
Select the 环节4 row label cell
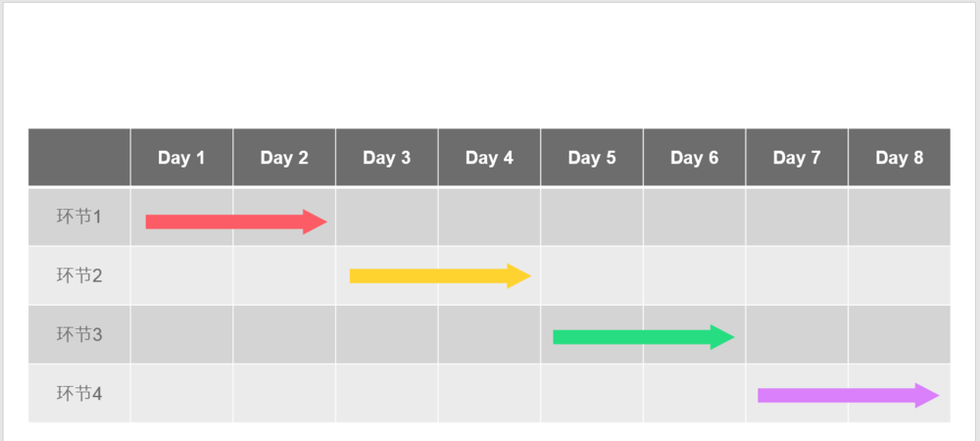pyautogui.click(x=79, y=394)
